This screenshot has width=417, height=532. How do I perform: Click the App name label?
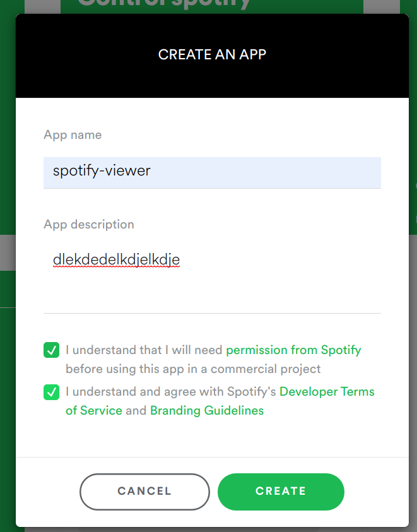point(73,135)
